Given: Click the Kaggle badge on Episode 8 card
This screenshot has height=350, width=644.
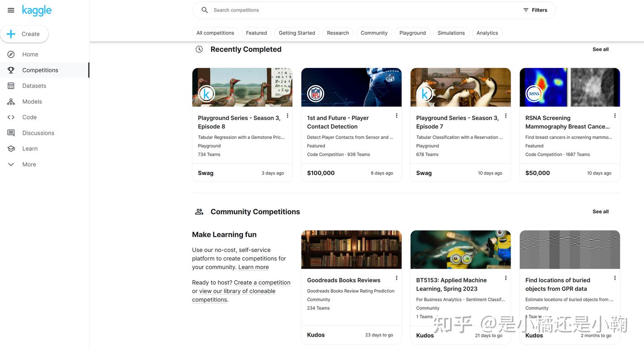Looking at the screenshot, I should click(207, 94).
